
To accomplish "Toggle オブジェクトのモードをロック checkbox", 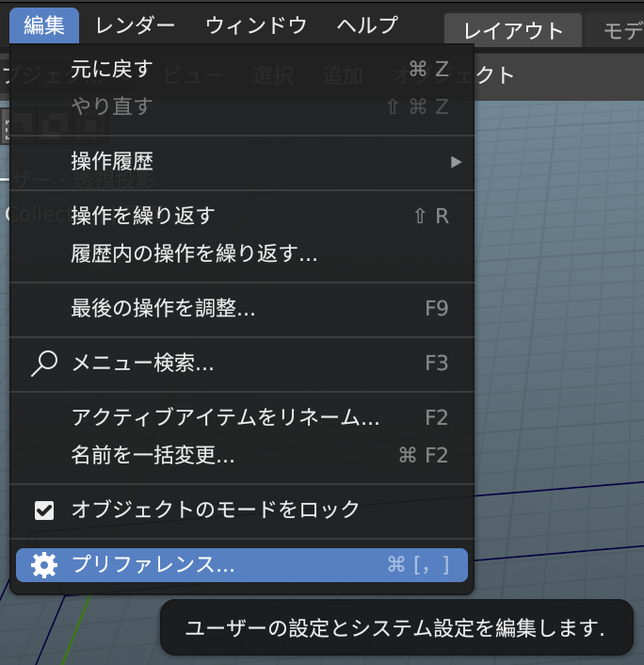I will point(44,511).
